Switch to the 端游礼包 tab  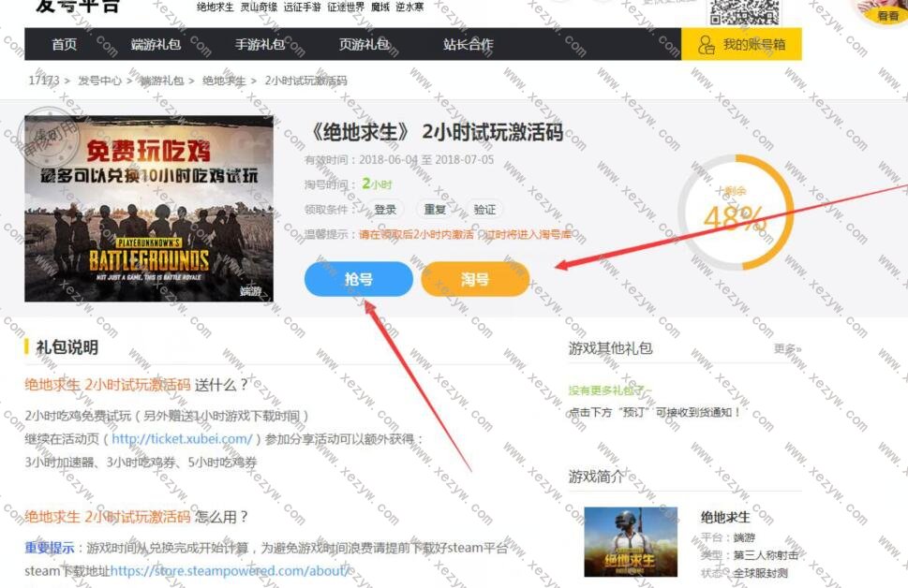coord(156,44)
